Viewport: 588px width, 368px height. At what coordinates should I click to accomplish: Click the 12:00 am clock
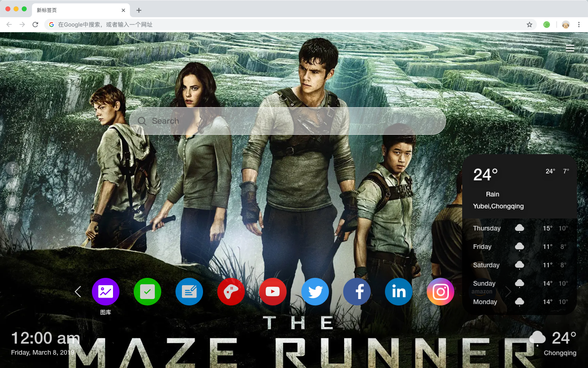(45, 339)
